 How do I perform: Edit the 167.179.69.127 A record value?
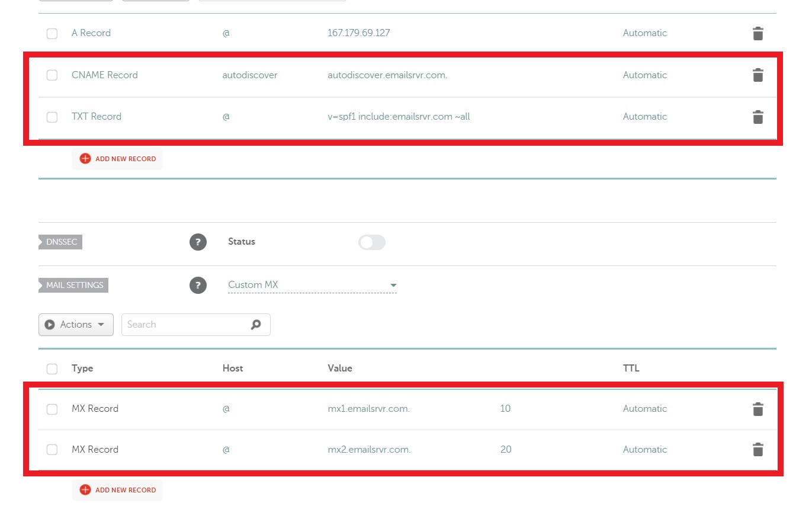pyautogui.click(x=359, y=33)
